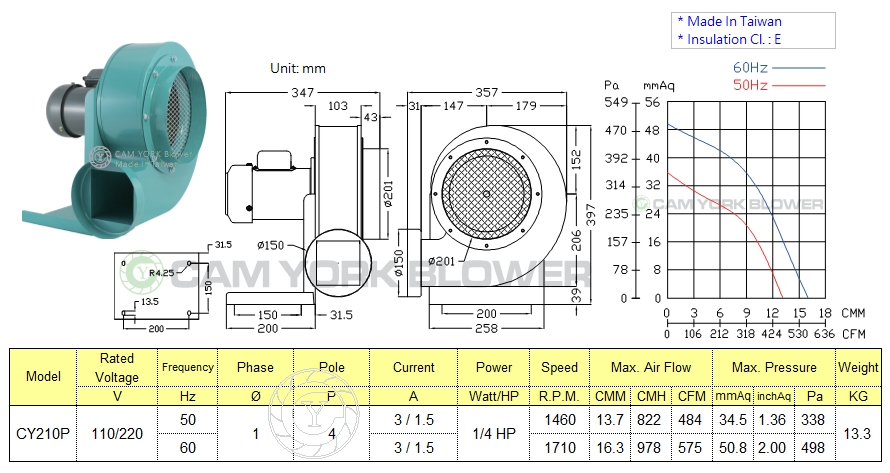890x473 pixels.
Task: Click the 1.36 inchAq value
Action: [773, 420]
